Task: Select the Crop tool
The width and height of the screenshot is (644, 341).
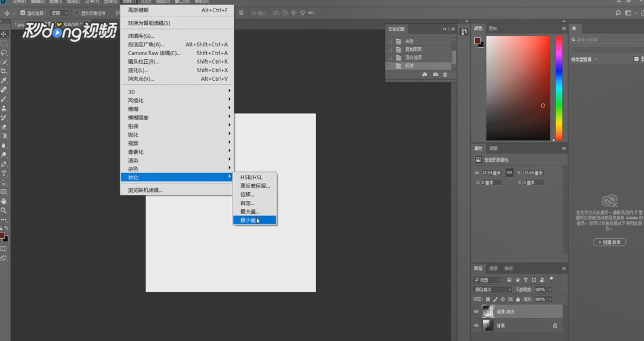Action: click(3, 71)
